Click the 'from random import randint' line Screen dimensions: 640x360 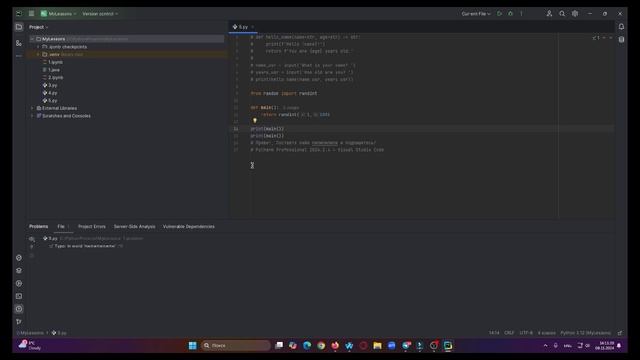point(284,93)
